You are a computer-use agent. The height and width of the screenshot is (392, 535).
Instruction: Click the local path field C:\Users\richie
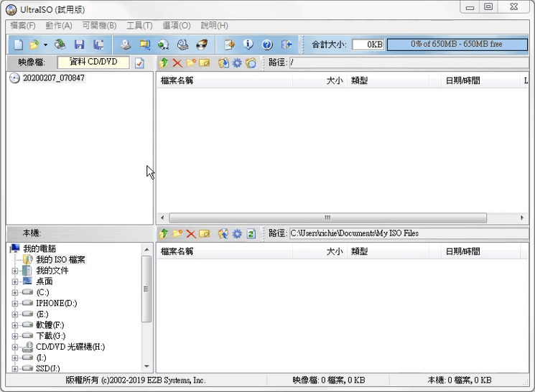click(409, 233)
